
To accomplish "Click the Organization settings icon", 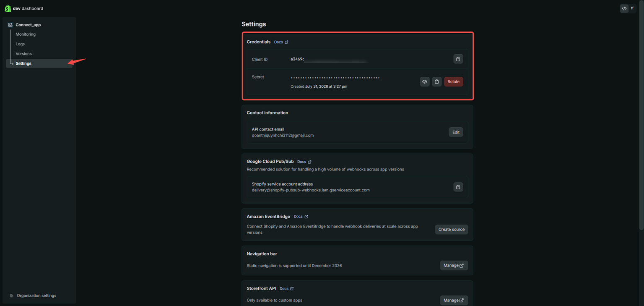I will [x=12, y=296].
